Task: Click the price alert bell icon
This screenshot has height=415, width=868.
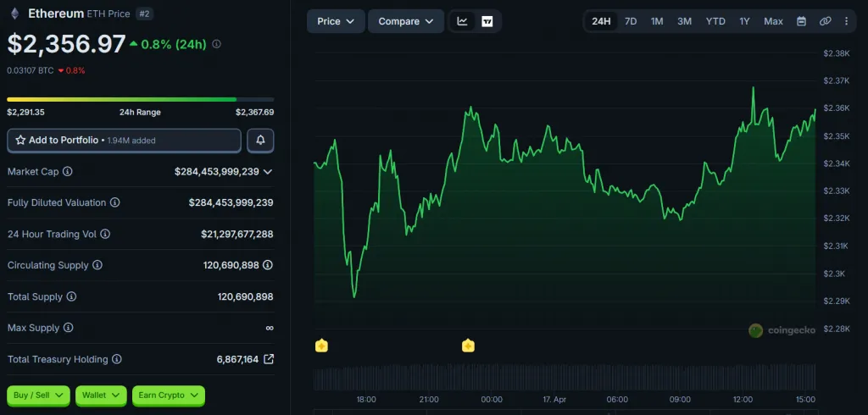Action: click(260, 141)
